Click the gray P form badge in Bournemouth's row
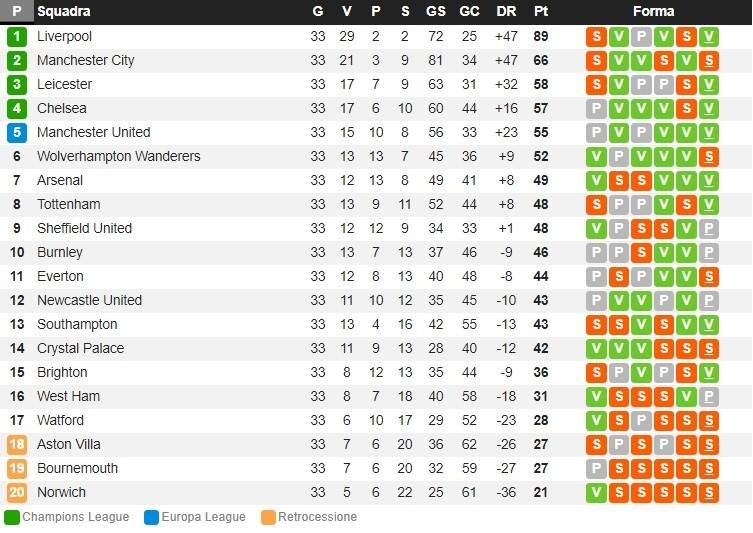The image size is (753, 533). 596,468
